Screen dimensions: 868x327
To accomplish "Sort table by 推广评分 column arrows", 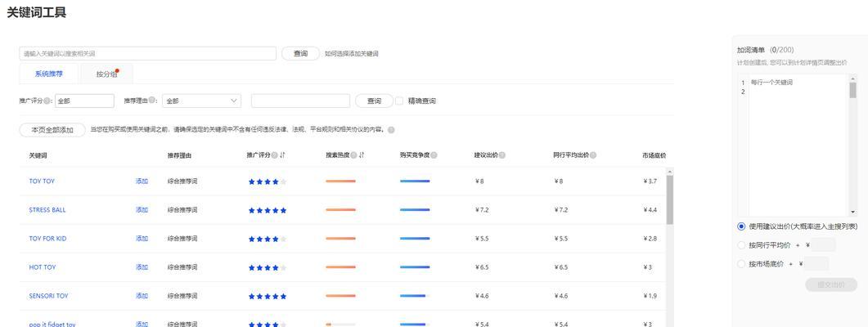I will (282, 155).
